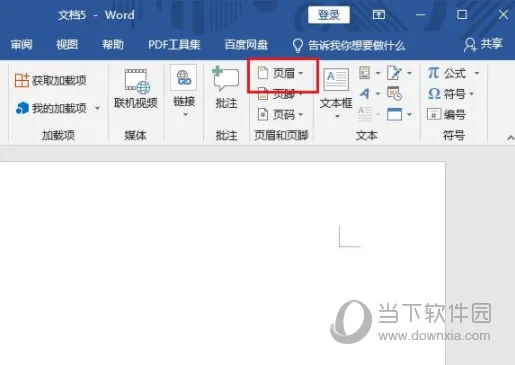
Task: Insert Online Video (联机视频)
Action: (136, 89)
